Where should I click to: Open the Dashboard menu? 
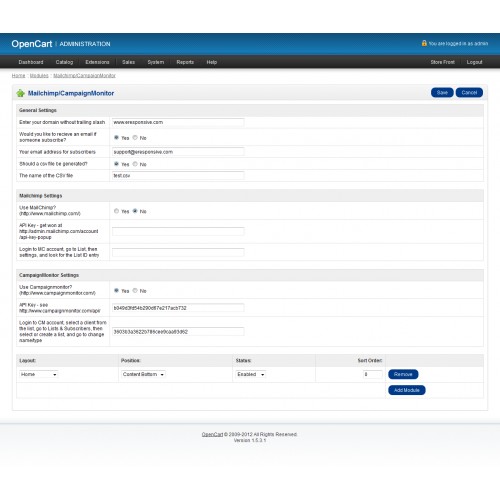tap(31, 62)
